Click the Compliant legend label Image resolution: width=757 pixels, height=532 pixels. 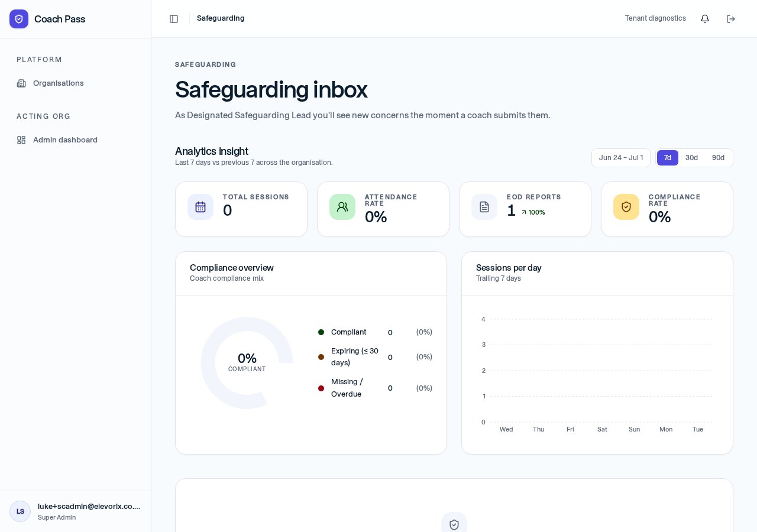pyautogui.click(x=349, y=332)
